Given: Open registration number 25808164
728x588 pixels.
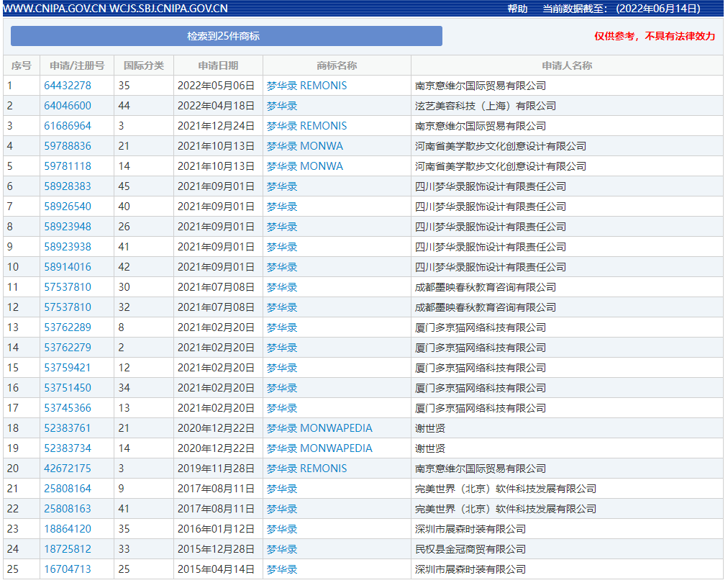Looking at the screenshot, I should [68, 489].
